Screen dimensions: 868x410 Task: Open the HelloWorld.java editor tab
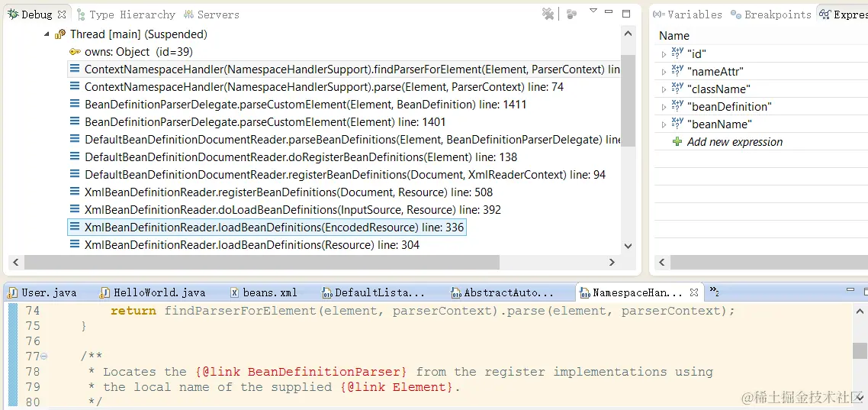[153, 292]
